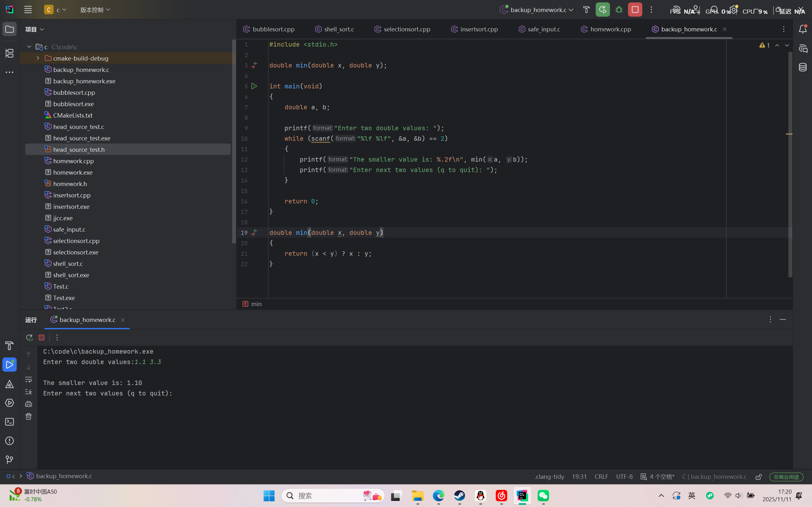Rerun backup_homework.c in run panel
Screen dimensions: 812x507
pyautogui.click(x=29, y=337)
